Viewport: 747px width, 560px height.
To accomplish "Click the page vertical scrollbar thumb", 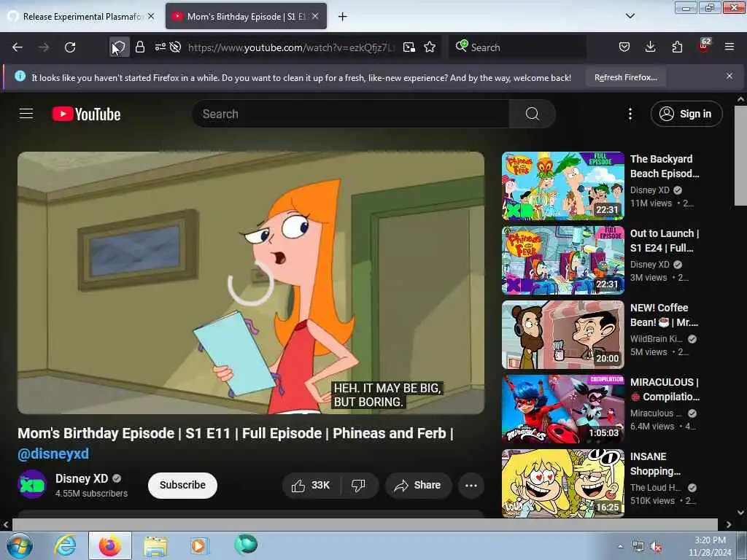I will pos(740,156).
